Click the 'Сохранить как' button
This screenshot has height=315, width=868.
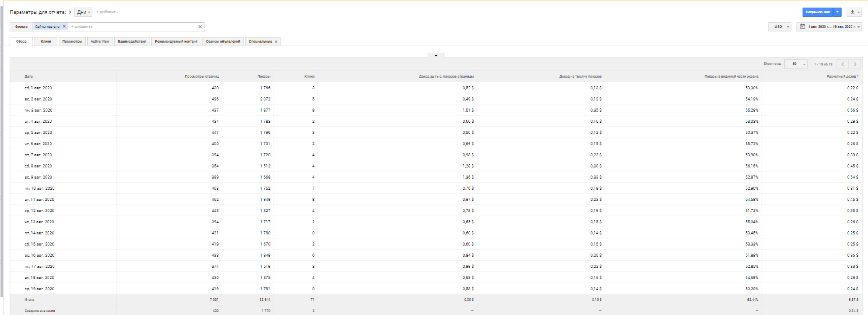click(817, 12)
